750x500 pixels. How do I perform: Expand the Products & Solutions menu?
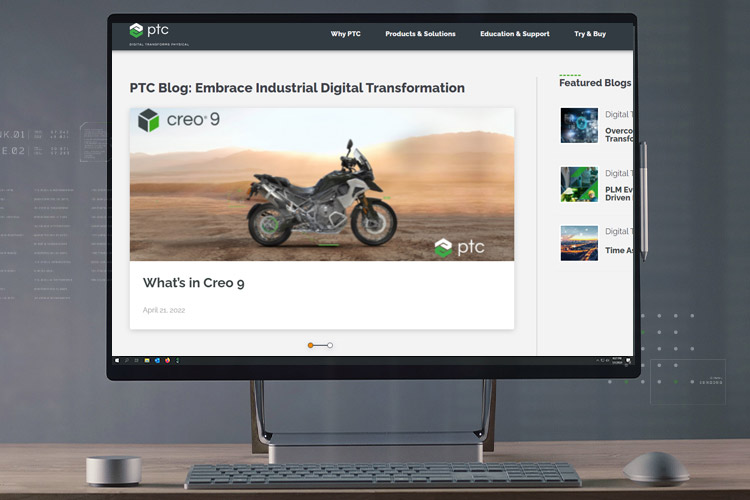(x=420, y=34)
